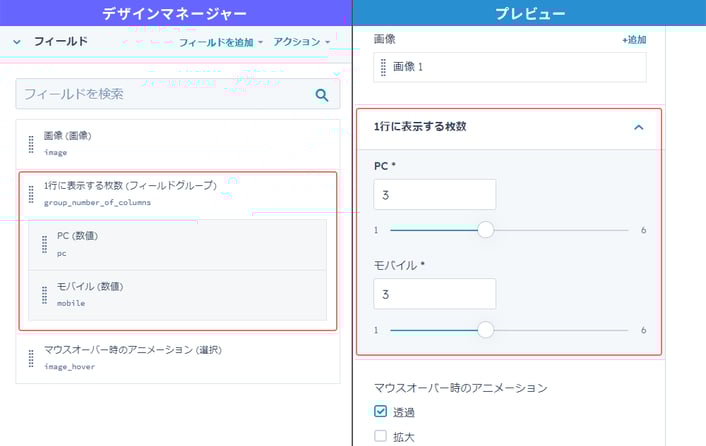
Task: Collapse the フィールド section chevron
Action: pos(17,42)
